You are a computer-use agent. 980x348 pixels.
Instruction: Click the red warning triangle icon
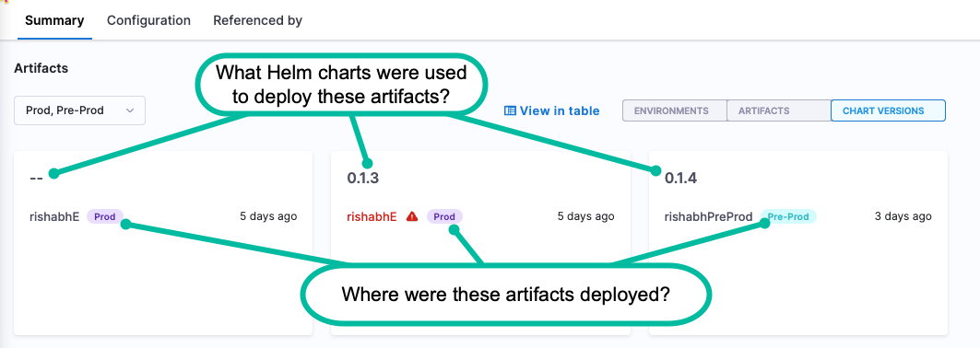[x=412, y=216]
